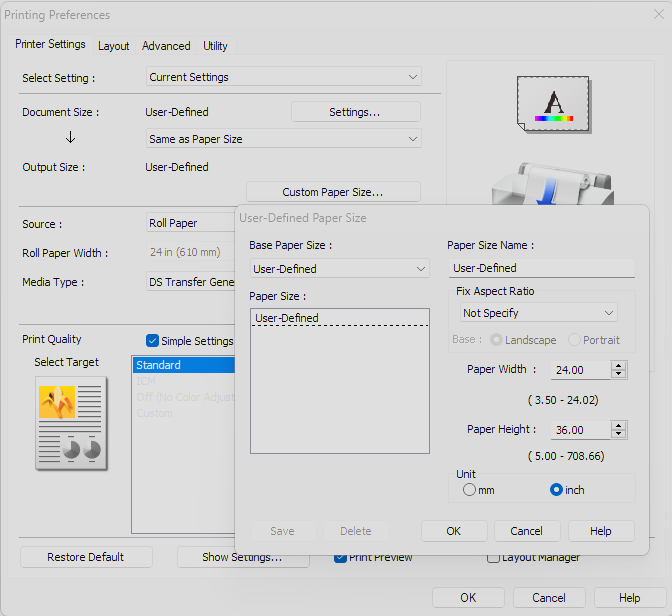672x616 pixels.
Task: Expand the Fix Aspect Ratio dropdown
Action: [x=537, y=313]
